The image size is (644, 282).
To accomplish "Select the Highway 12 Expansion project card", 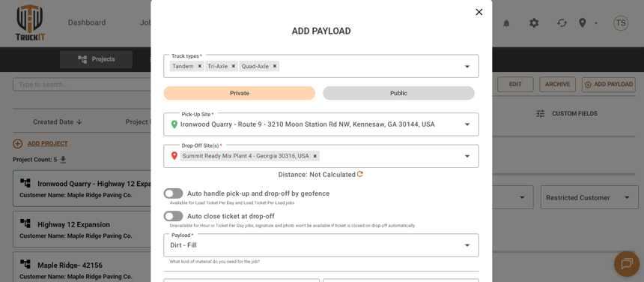I will [82, 229].
